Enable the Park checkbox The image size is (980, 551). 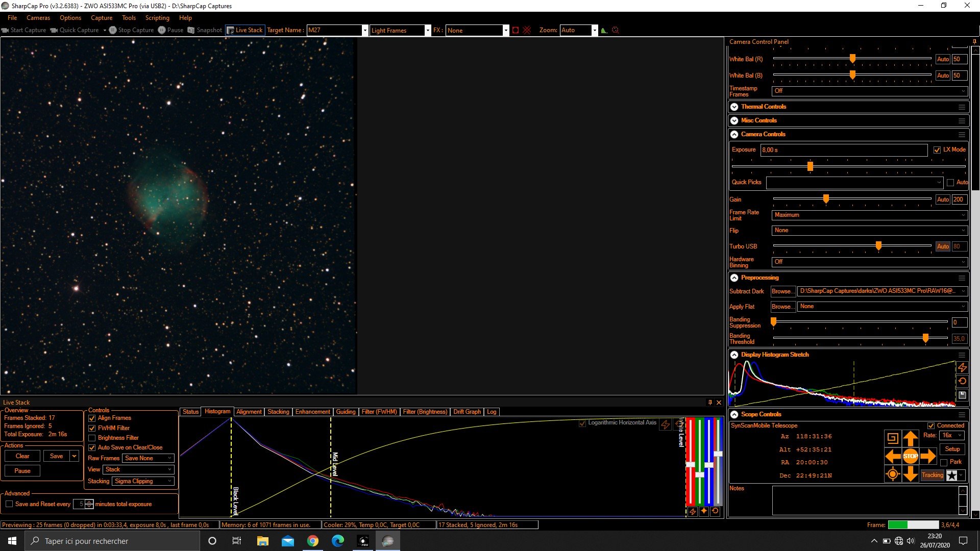(x=944, y=463)
